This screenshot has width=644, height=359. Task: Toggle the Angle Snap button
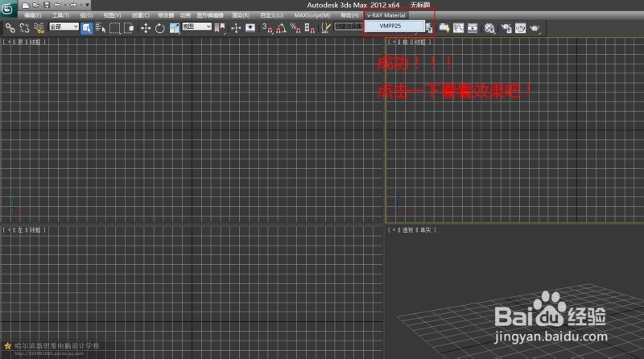(280, 27)
